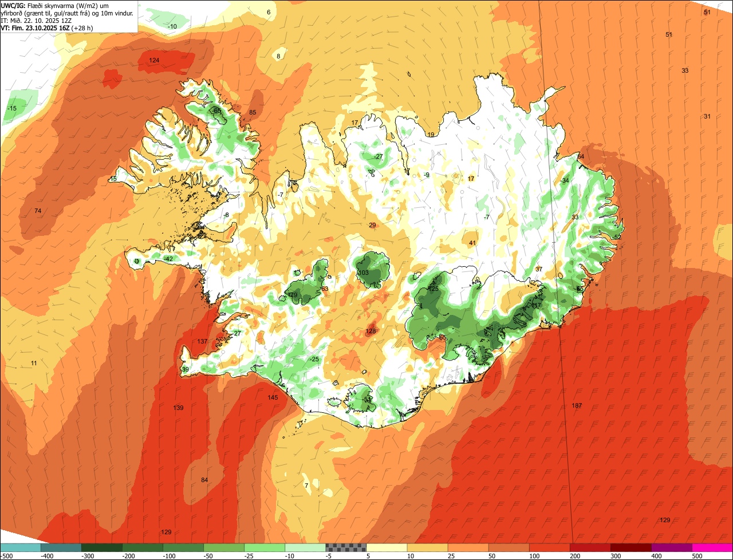The height and width of the screenshot is (560, 733).
Task: Select the 25 to 50 orange swatch
Action: 468,547
